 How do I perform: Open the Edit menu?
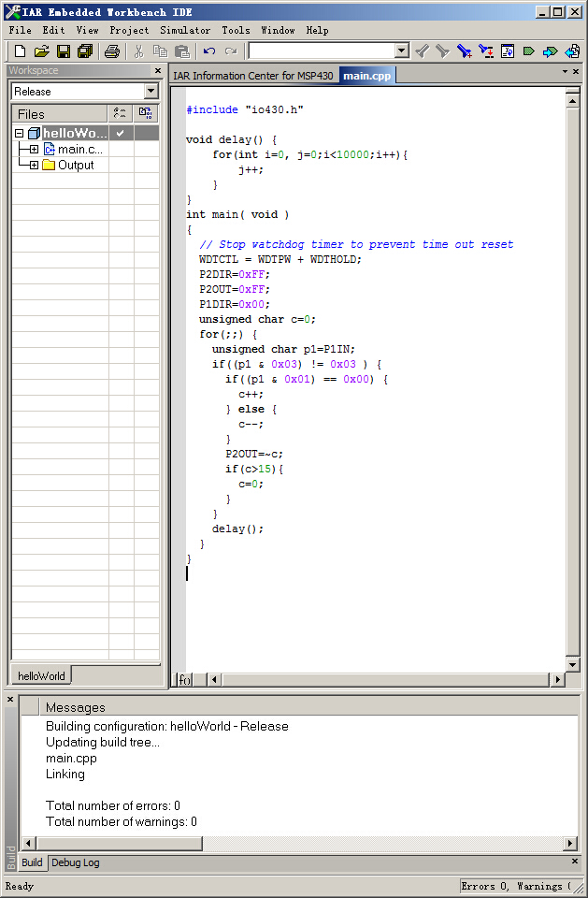53,30
